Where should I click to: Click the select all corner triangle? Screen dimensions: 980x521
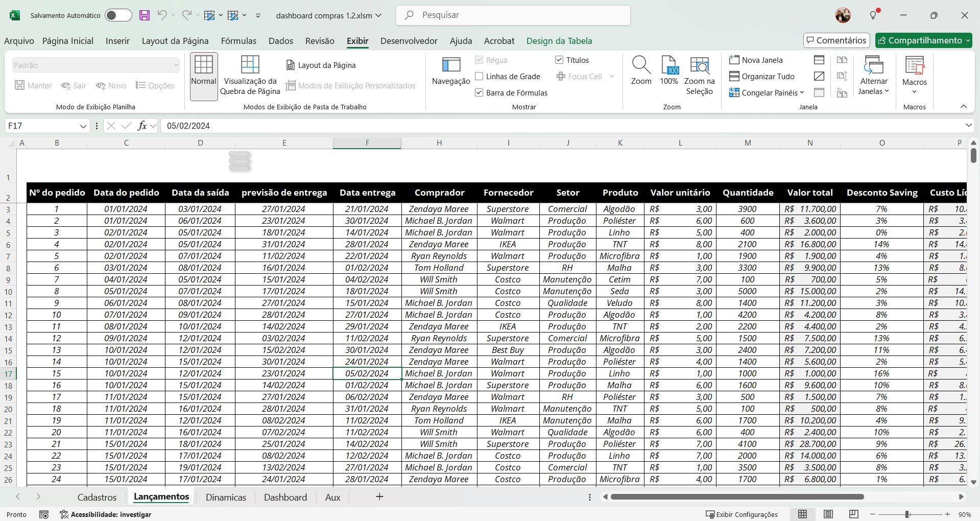11,144
